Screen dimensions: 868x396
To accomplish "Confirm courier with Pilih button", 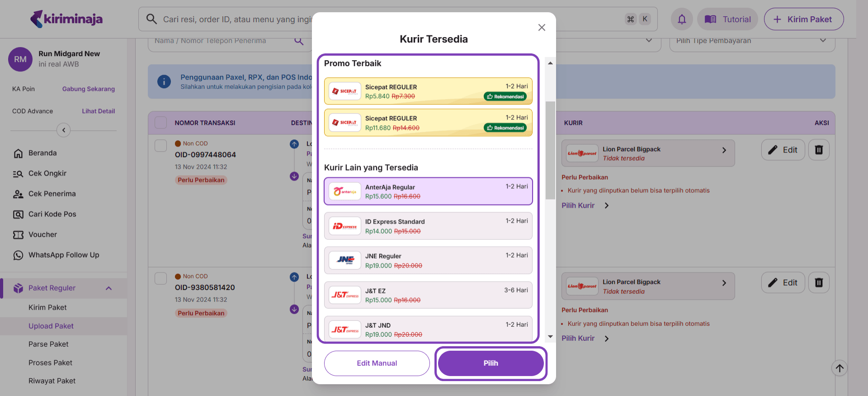I will (491, 363).
